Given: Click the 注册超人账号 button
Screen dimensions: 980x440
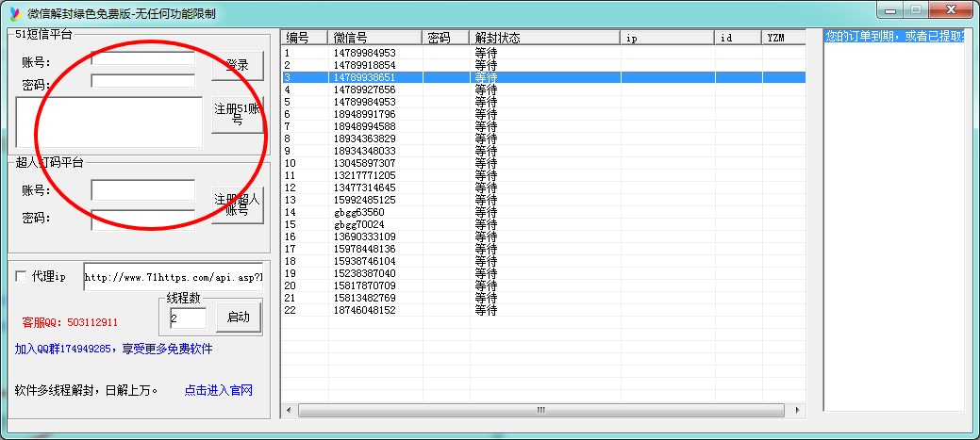Looking at the screenshot, I should (238, 204).
